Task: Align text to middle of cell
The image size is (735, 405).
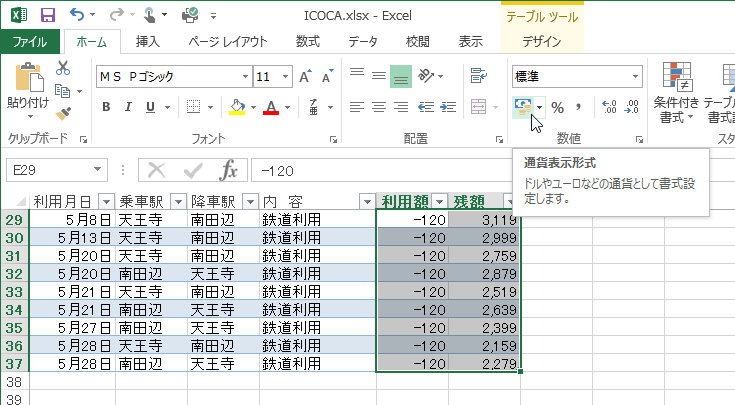Action: pyautogui.click(x=379, y=75)
